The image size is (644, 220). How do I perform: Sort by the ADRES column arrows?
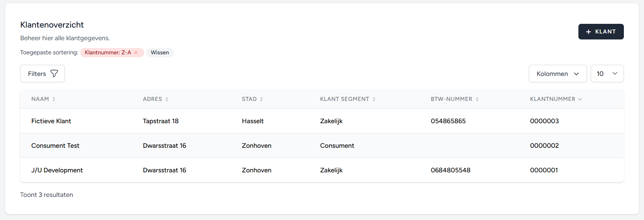167,99
